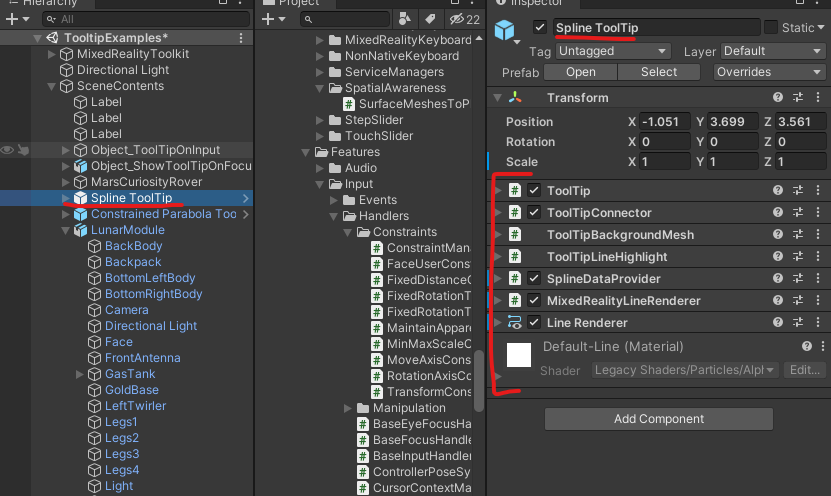The height and width of the screenshot is (496, 831).
Task: Disable Line Renderer component checkbox
Action: pos(534,322)
